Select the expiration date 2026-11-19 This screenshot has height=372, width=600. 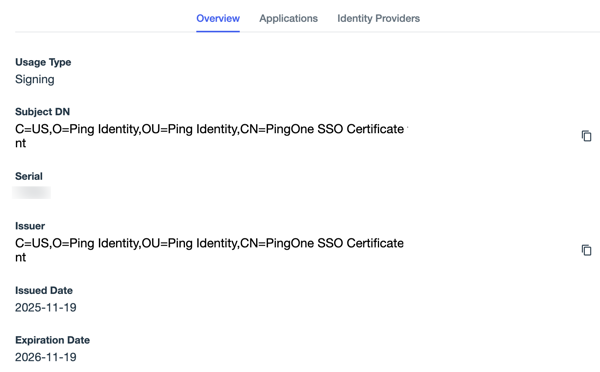coord(46,357)
